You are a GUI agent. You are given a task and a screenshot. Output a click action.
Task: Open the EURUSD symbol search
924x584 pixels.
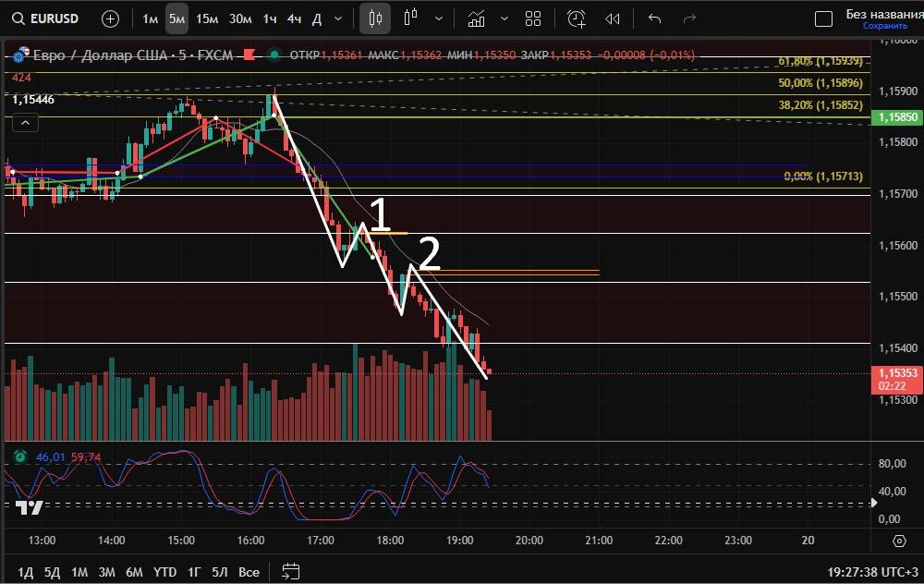(44, 18)
